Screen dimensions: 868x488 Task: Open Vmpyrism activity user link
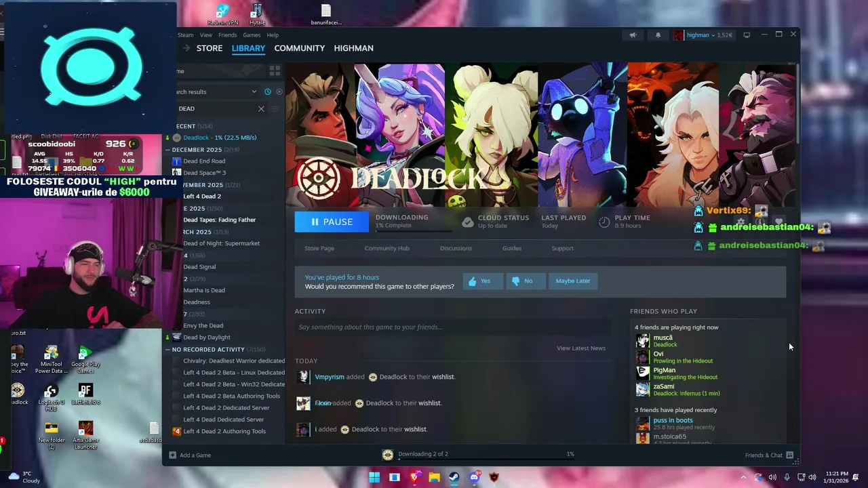click(x=330, y=377)
